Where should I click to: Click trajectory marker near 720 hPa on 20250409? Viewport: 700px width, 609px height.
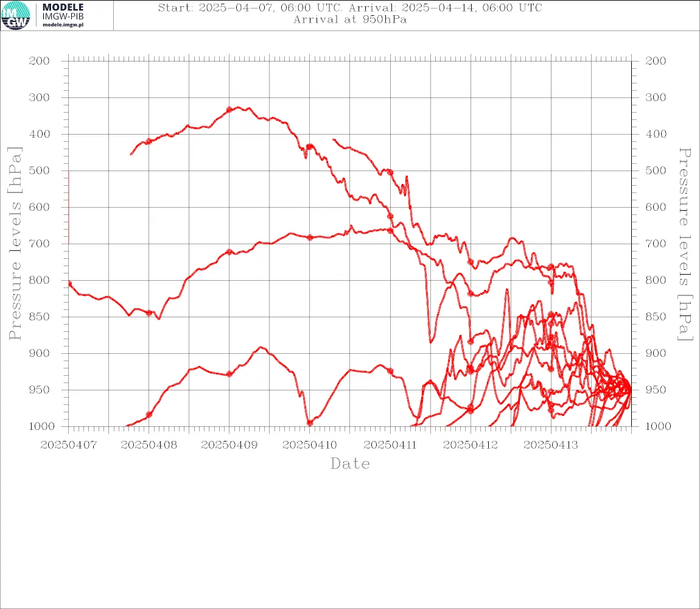click(x=229, y=252)
